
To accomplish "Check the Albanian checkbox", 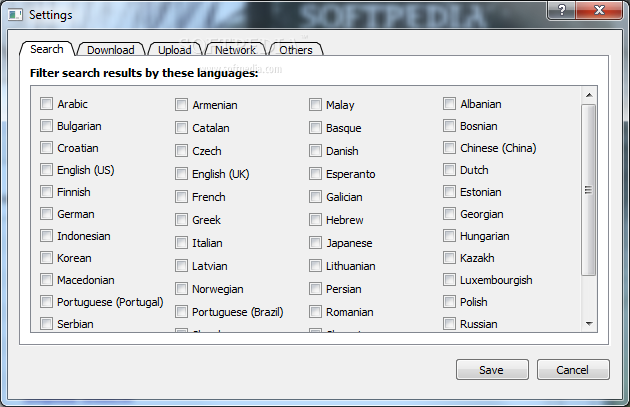I will click(x=449, y=104).
